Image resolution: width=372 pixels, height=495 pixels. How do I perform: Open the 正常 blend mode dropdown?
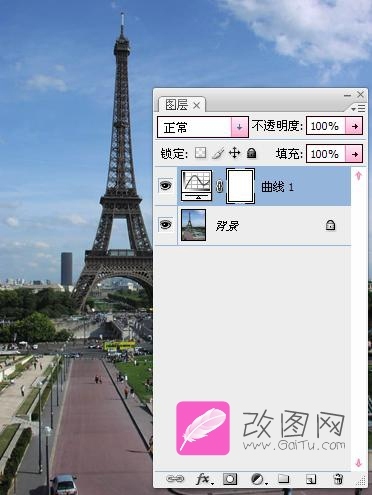[x=203, y=127]
